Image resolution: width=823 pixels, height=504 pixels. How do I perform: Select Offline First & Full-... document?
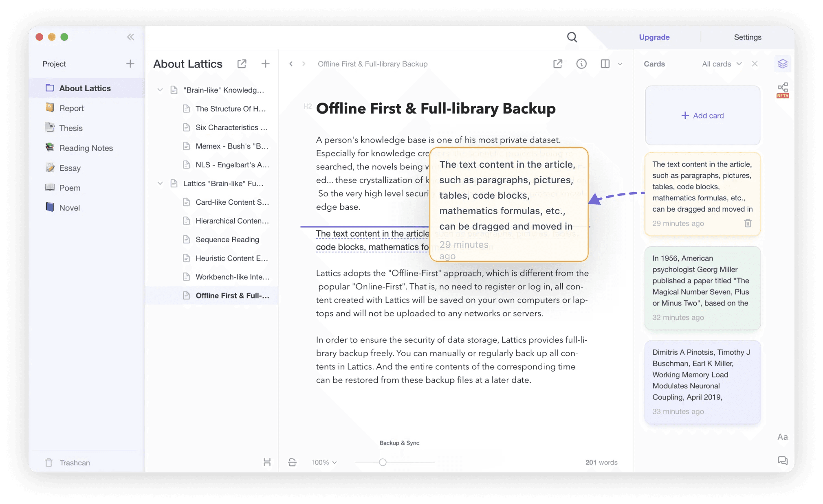click(212, 296)
